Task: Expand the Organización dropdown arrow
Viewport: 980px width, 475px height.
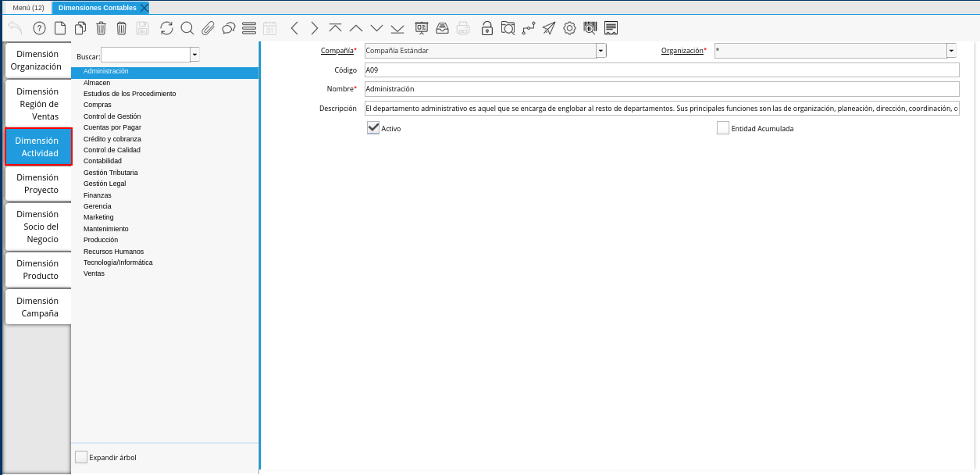Action: [x=951, y=51]
